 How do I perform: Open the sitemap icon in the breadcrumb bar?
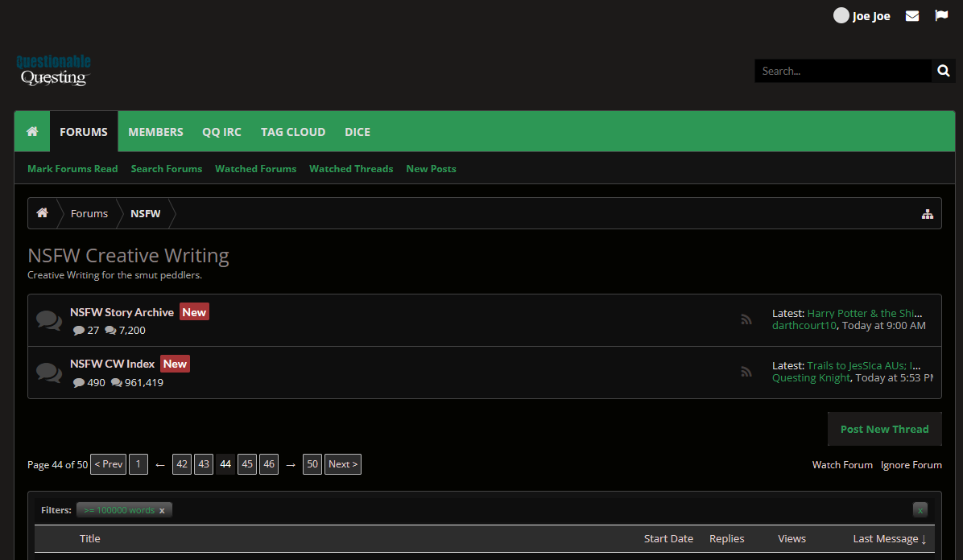coord(928,214)
